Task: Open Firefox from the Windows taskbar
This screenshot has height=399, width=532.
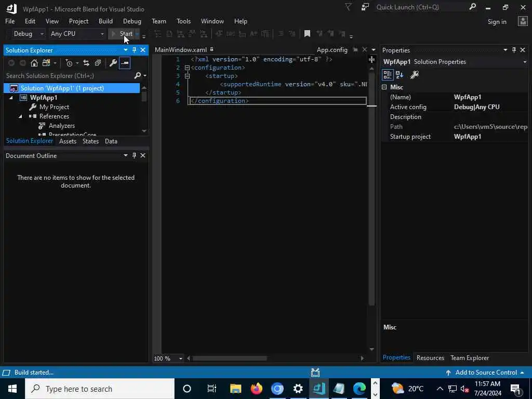Action: point(257,389)
